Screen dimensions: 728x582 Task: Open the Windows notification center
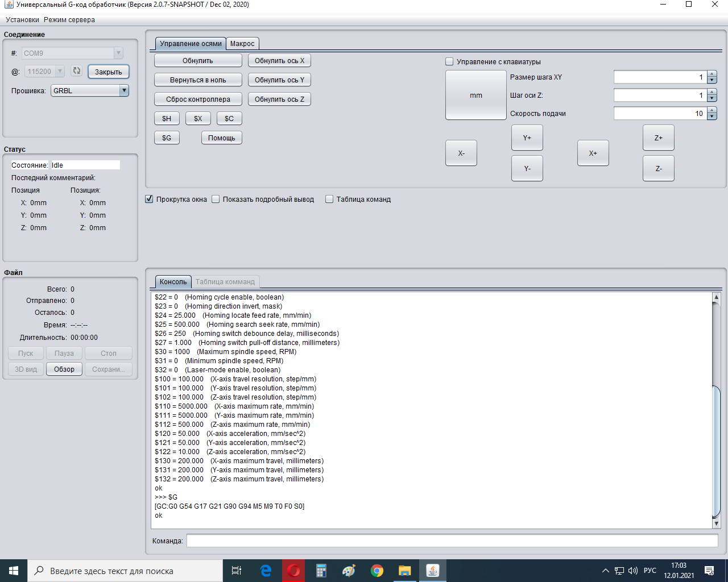coord(709,571)
